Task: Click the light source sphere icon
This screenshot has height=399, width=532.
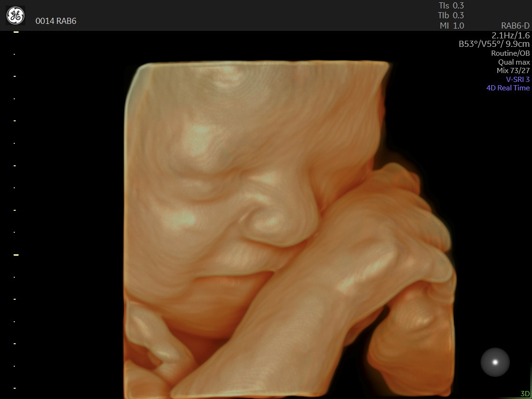Action: coord(495,362)
